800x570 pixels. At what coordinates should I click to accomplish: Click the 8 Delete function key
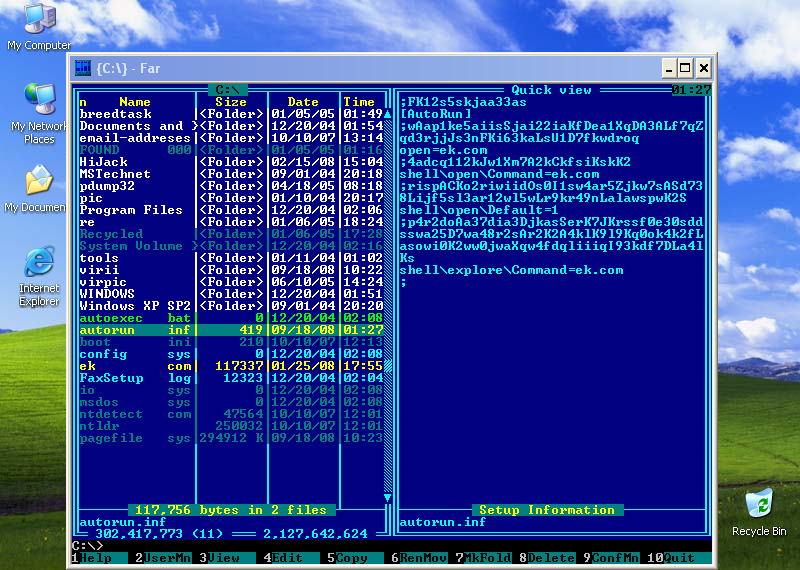(547, 558)
